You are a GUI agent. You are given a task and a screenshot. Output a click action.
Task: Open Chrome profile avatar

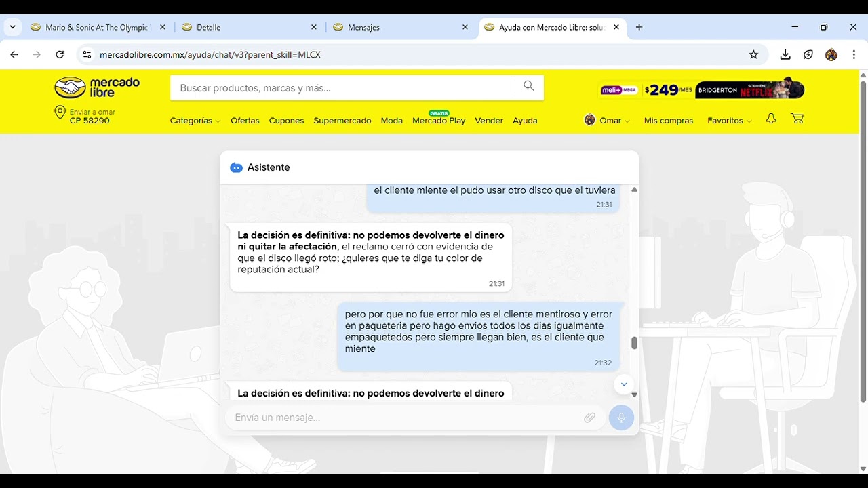pyautogui.click(x=831, y=54)
